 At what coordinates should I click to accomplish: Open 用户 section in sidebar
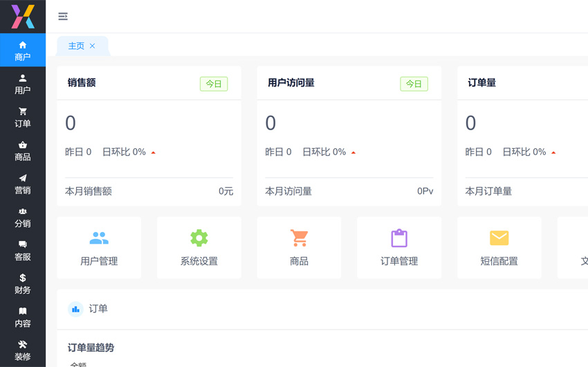pyautogui.click(x=23, y=84)
